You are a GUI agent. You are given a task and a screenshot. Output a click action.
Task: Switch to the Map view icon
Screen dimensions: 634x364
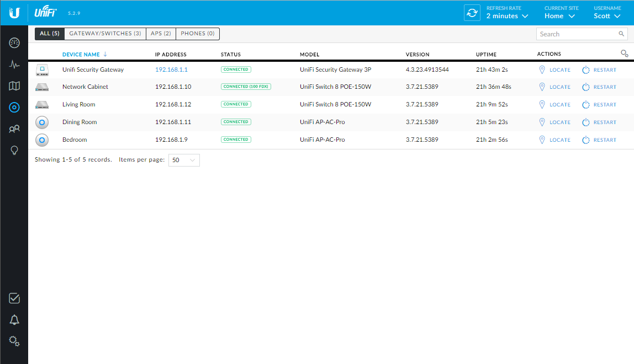14,85
